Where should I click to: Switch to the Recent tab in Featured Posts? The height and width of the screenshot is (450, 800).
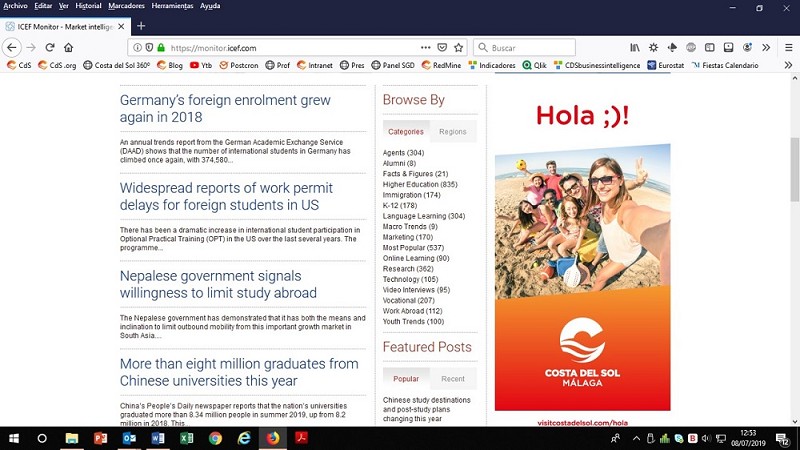[x=452, y=379]
